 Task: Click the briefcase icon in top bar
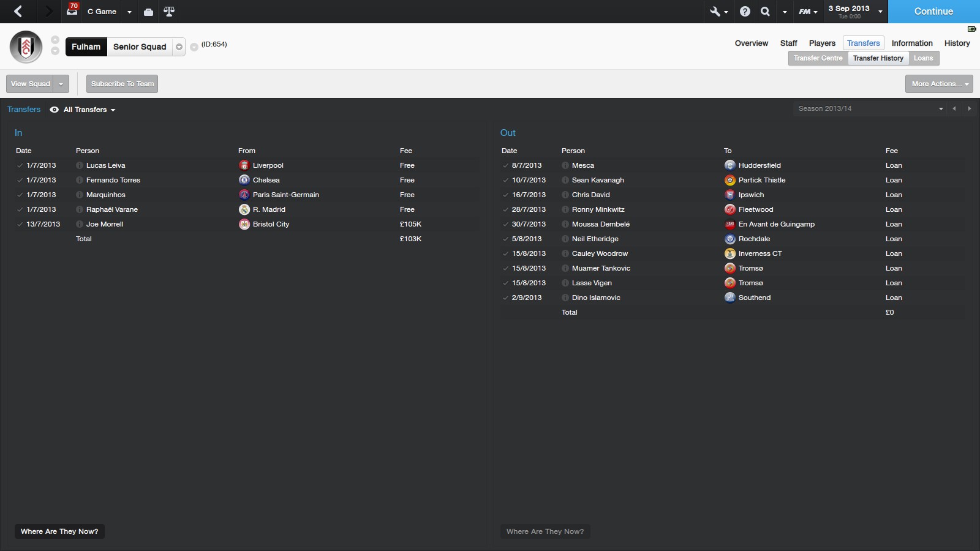pos(148,12)
